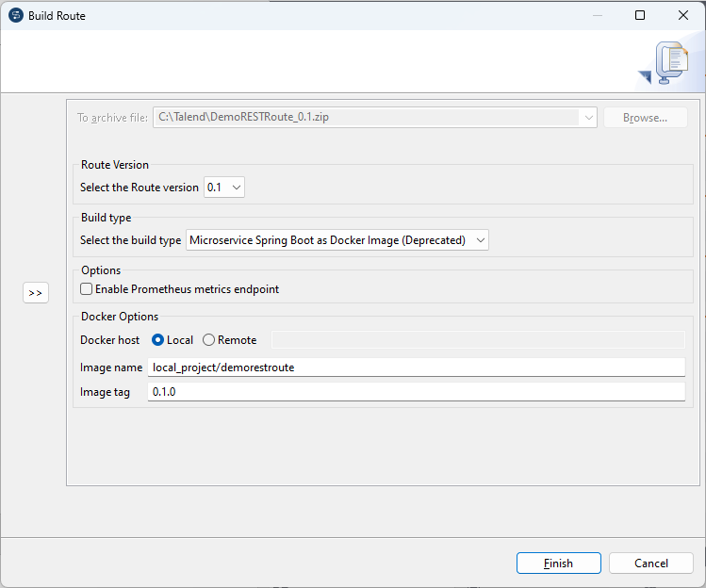Enable Prometheus metrics endpoint checkbox
Screen dimensions: 706x588
(x=87, y=289)
